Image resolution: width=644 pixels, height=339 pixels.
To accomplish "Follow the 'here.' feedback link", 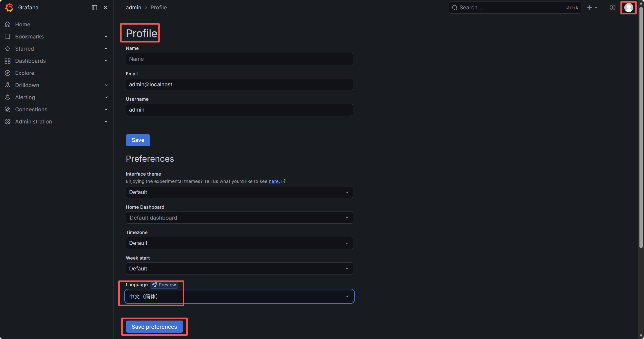I will point(274,181).
